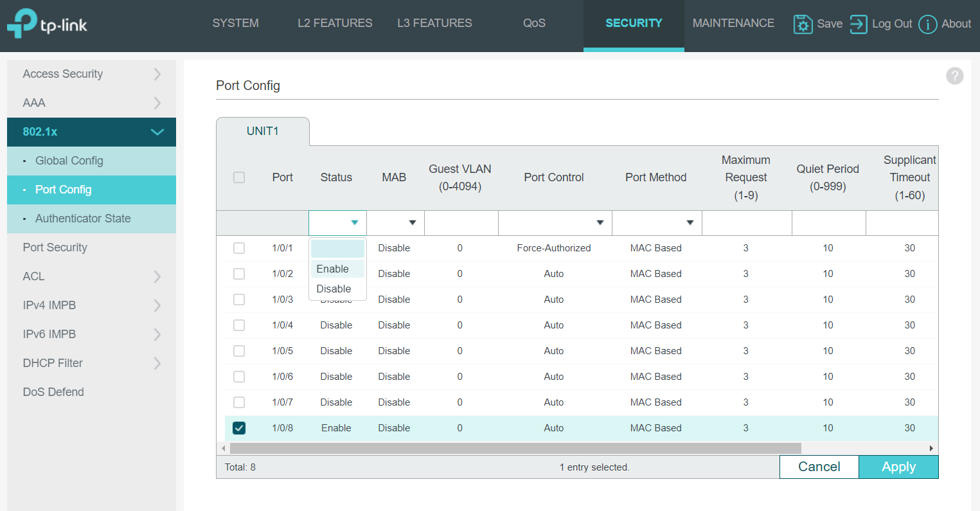The image size is (980, 511).
Task: Open the Port Method filter dropdown
Action: click(x=657, y=223)
